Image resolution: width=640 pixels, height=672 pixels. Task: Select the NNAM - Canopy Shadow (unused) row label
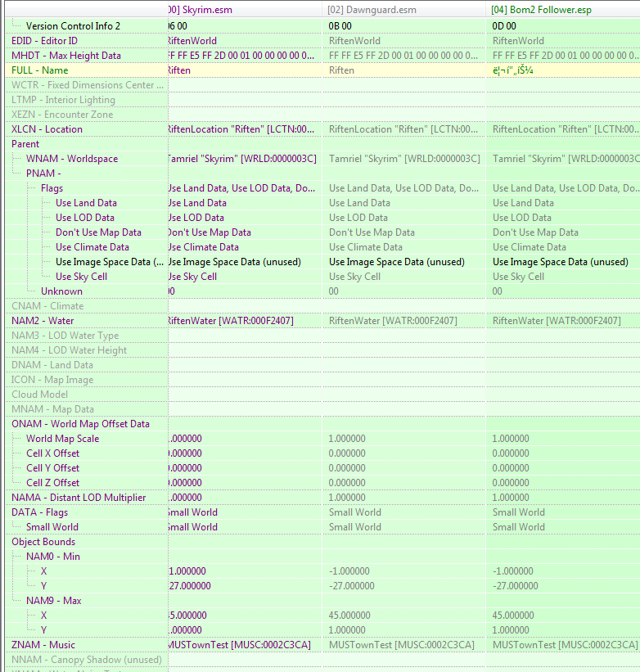tap(87, 660)
